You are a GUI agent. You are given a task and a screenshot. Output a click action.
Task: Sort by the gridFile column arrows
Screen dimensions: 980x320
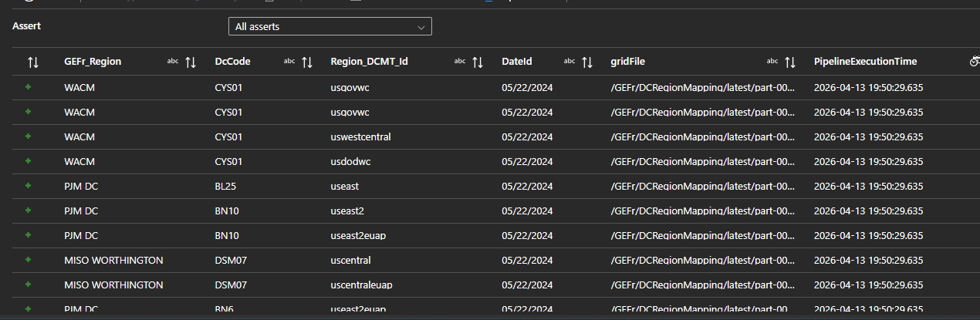[x=790, y=62]
